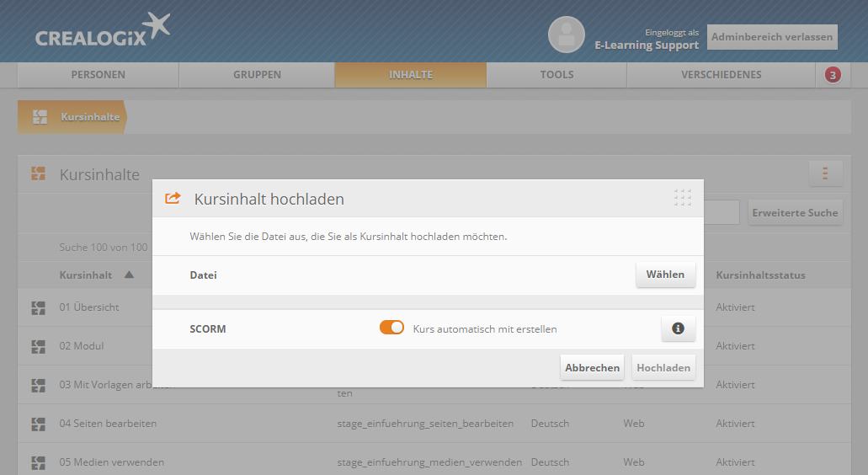The image size is (868, 475).
Task: Open the 05 Medien verwenden entry
Action: pyautogui.click(x=112, y=462)
